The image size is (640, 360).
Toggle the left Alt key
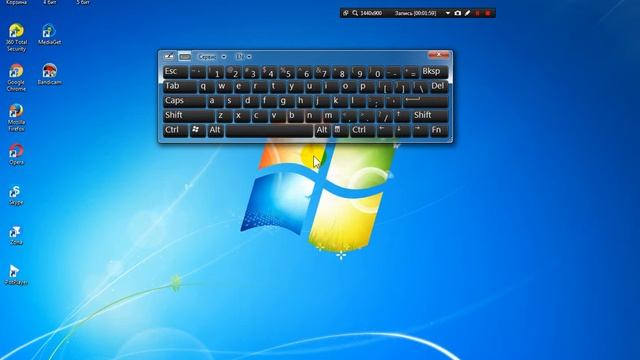tap(216, 130)
